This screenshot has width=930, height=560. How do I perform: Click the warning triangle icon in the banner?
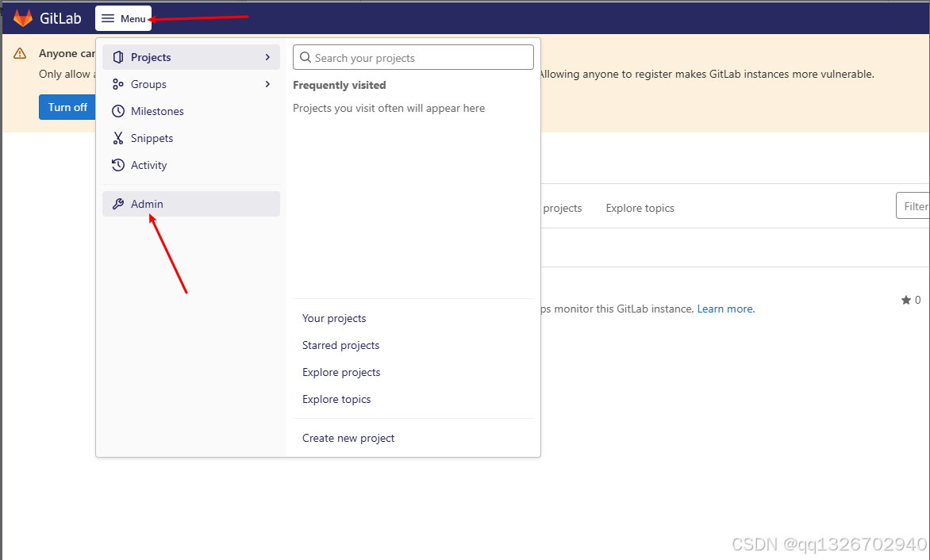click(20, 53)
